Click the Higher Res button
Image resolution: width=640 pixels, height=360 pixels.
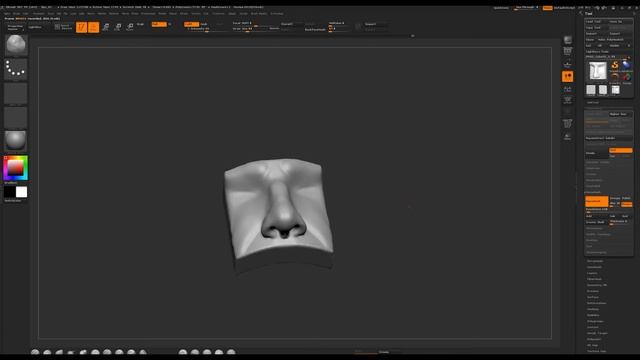[620, 114]
